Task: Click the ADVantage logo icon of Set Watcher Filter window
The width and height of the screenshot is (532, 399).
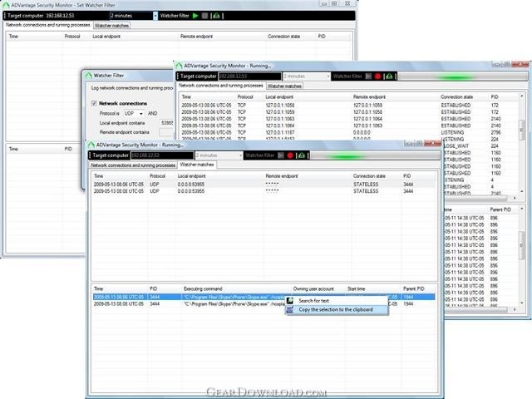Action: (6, 5)
